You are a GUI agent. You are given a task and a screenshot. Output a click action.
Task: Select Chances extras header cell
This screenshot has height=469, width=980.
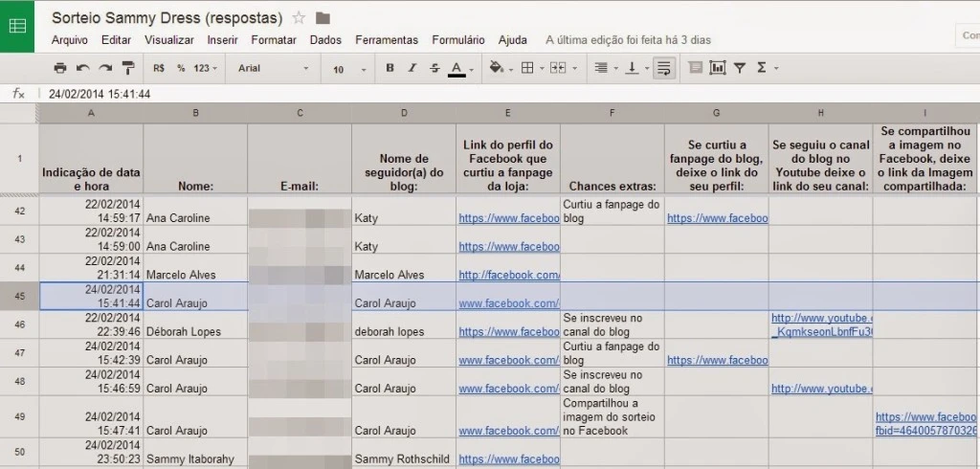[612, 159]
